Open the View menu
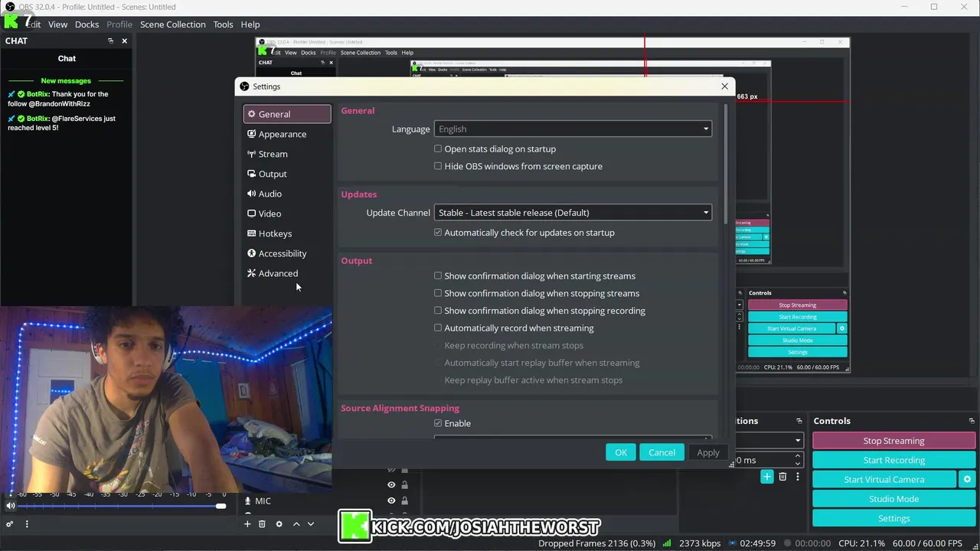This screenshot has width=980, height=551. pos(57,24)
